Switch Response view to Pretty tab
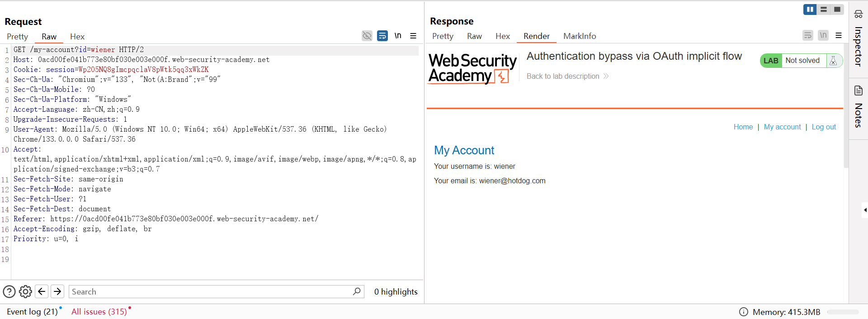868x319 pixels. [x=443, y=36]
